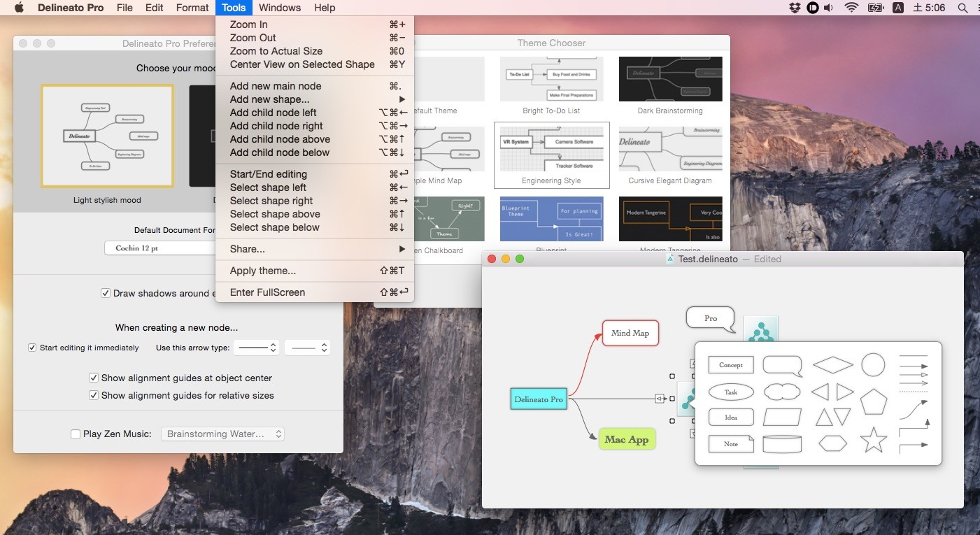
Task: Open the File menu
Action: click(125, 8)
